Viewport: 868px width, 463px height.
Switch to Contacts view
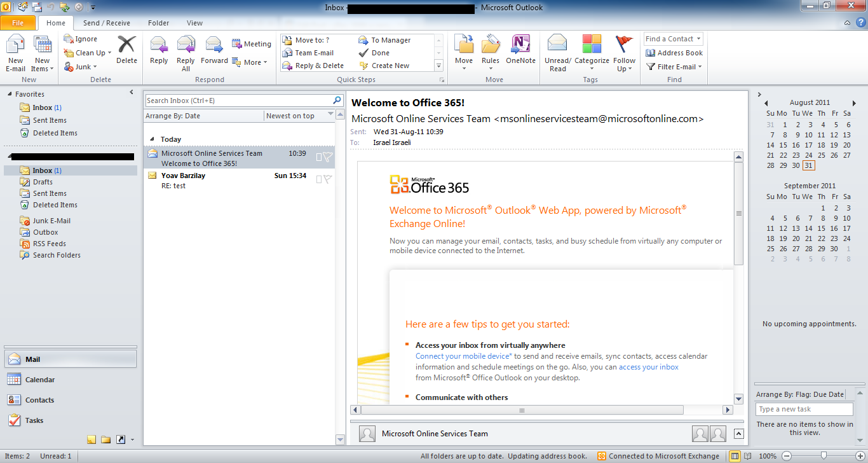click(x=70, y=400)
